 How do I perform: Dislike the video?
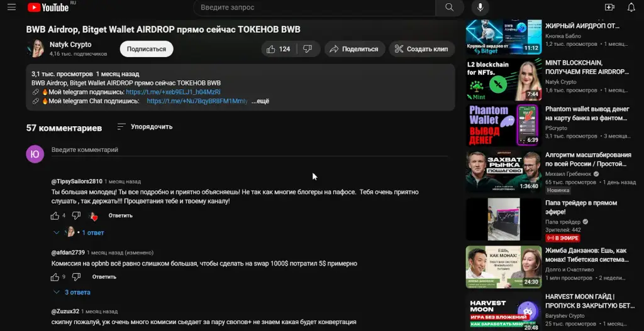(307, 49)
